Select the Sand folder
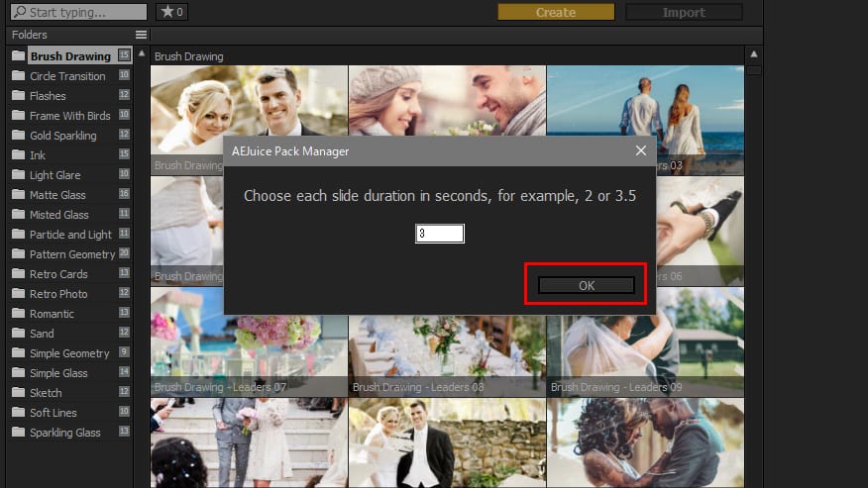 [70, 333]
